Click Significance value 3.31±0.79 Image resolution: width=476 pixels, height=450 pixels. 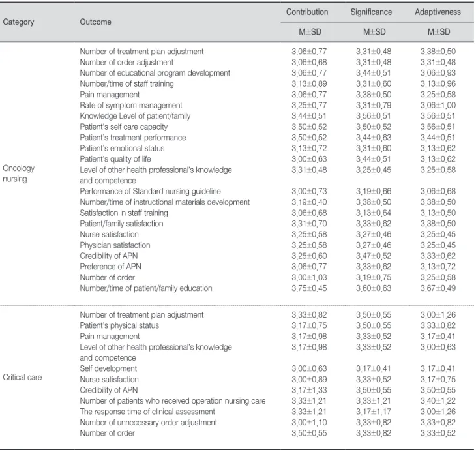[x=374, y=106]
